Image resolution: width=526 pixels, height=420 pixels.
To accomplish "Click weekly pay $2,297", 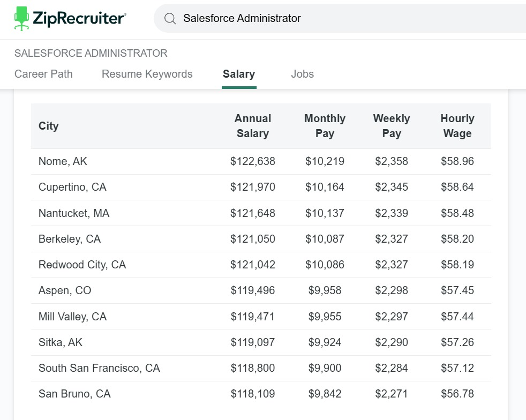I will [392, 317].
